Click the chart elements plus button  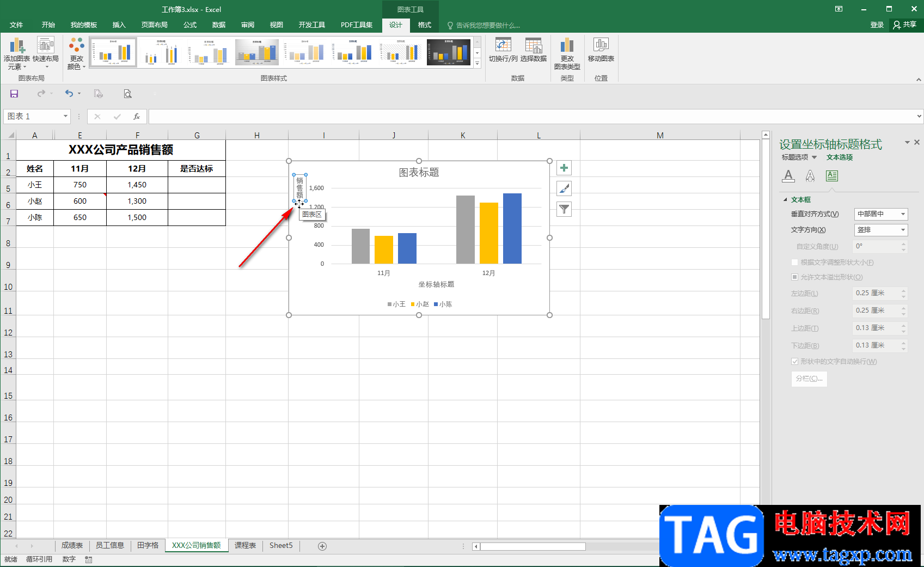[x=564, y=168]
